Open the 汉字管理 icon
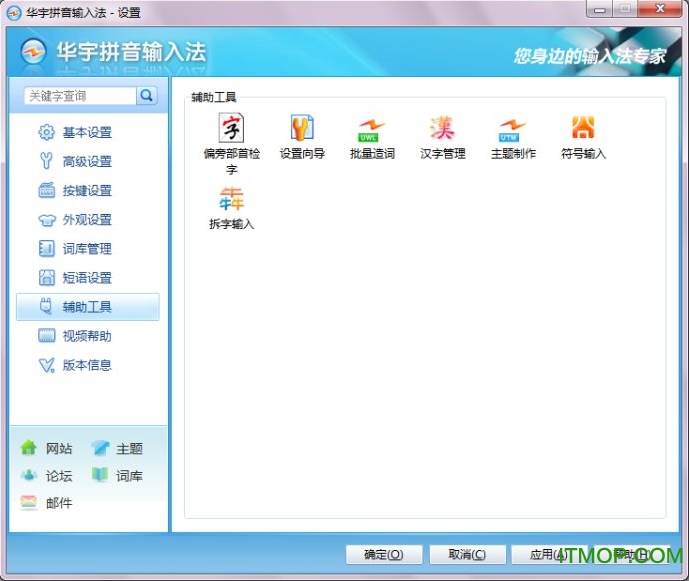 (442, 127)
